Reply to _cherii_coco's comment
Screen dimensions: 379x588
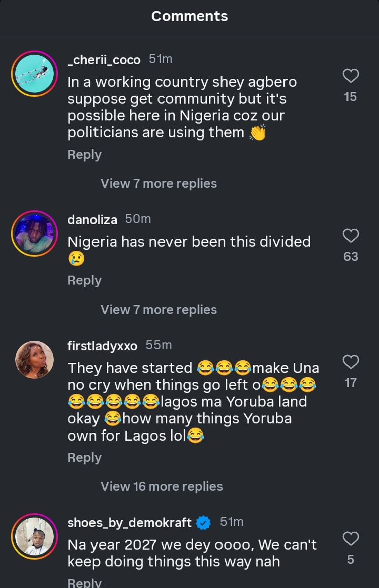pos(84,155)
